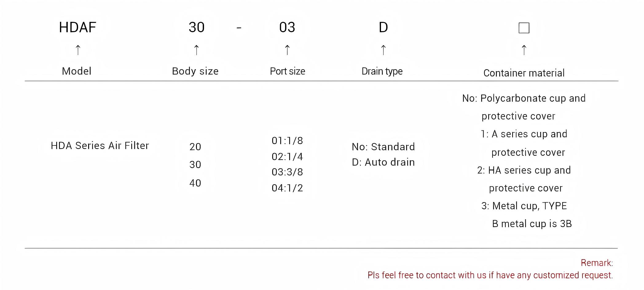Click the arrow under HDAF

click(x=78, y=50)
